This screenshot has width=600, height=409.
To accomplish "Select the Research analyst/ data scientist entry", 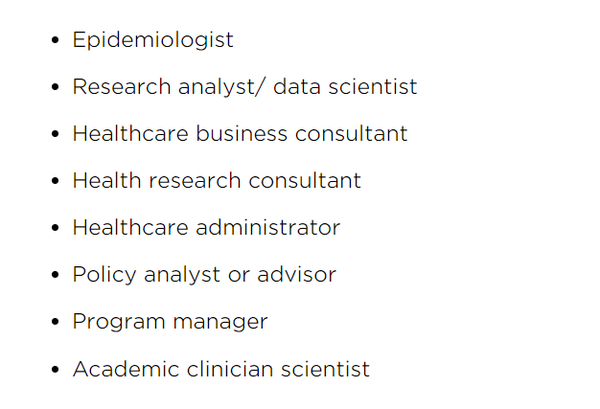I will point(245,87).
